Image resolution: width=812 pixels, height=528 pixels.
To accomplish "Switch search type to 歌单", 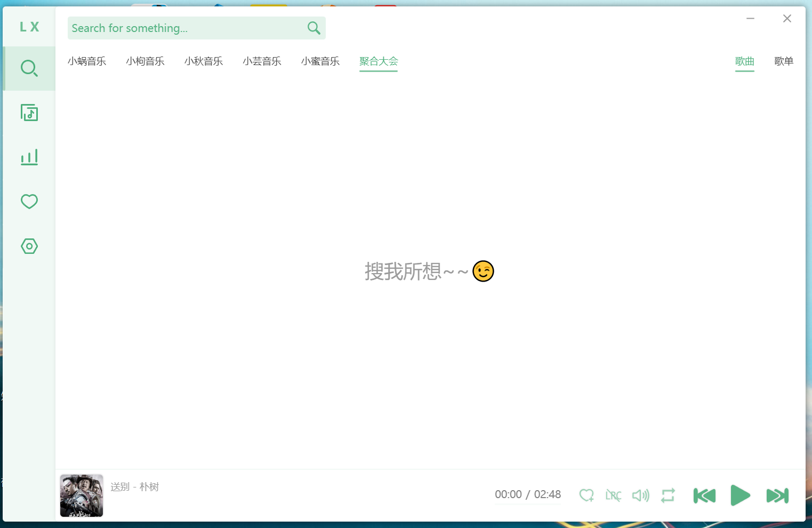I will click(x=784, y=61).
